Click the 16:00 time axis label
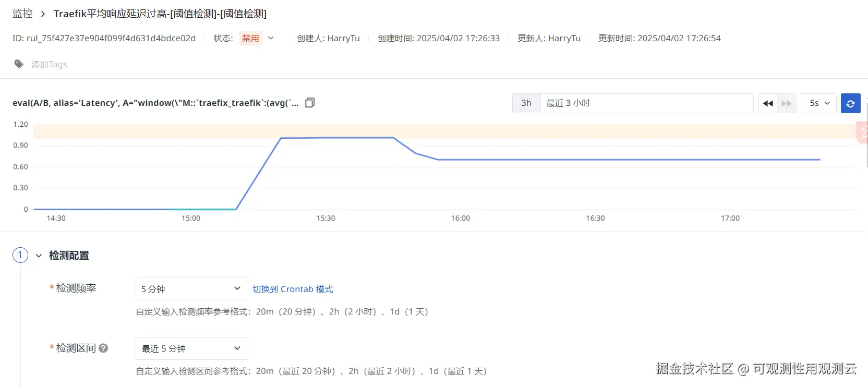The image size is (868, 387). 461,218
